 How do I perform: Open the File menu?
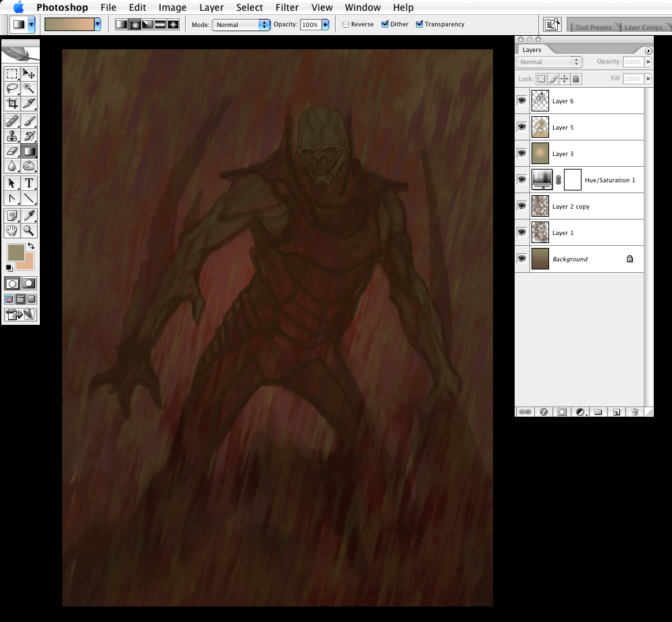point(109,7)
